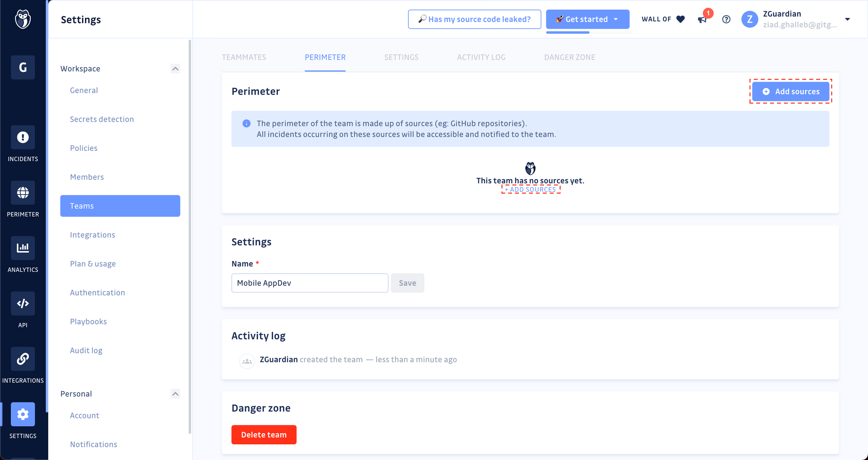Click the ZGuardian name in activity log
868x460 pixels.
point(279,359)
